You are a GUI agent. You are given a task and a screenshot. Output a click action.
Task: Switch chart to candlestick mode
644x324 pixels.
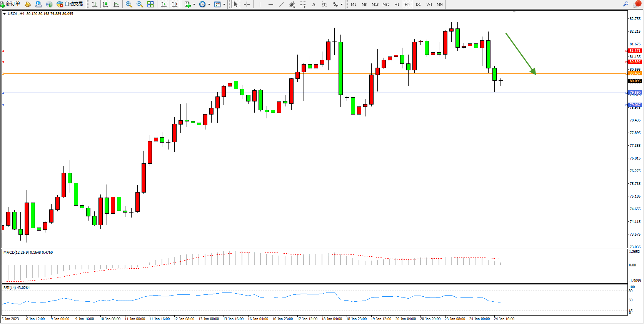click(x=105, y=4)
